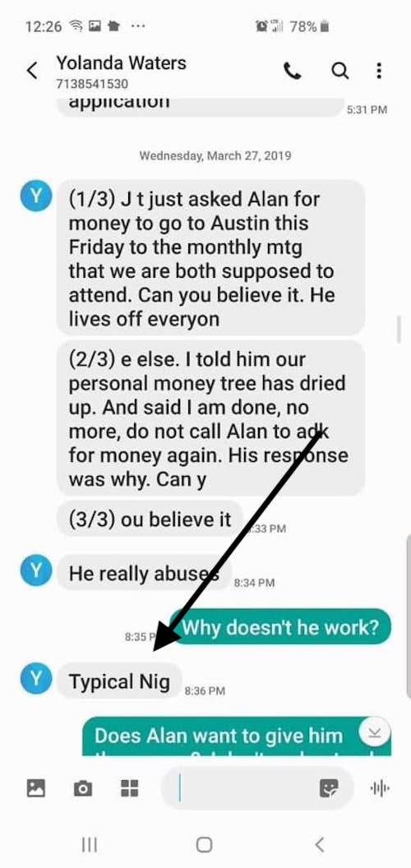Call the contact using the phone icon
Viewport: 411px width, 868px height.
pos(292,71)
